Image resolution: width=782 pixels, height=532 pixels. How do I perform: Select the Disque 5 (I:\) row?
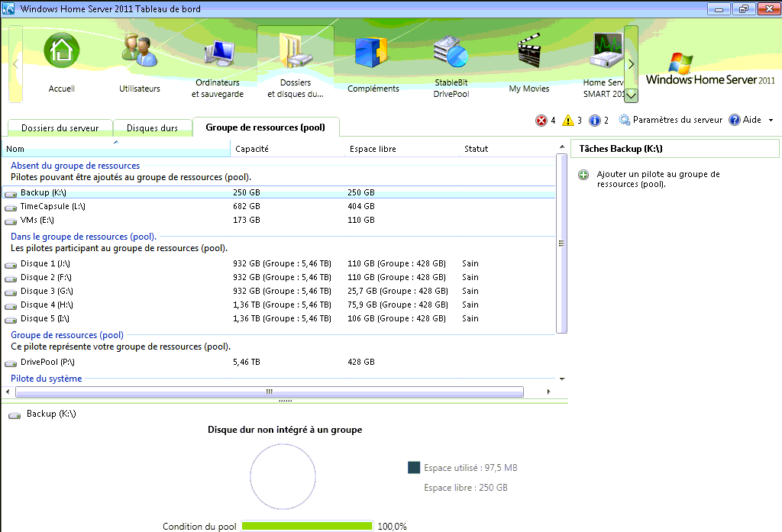click(x=278, y=318)
